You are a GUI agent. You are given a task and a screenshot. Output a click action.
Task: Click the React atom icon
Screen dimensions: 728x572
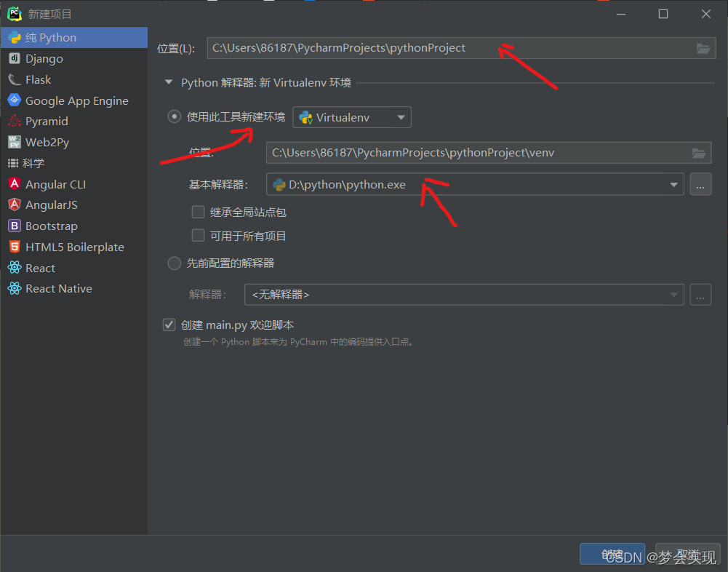(x=15, y=267)
